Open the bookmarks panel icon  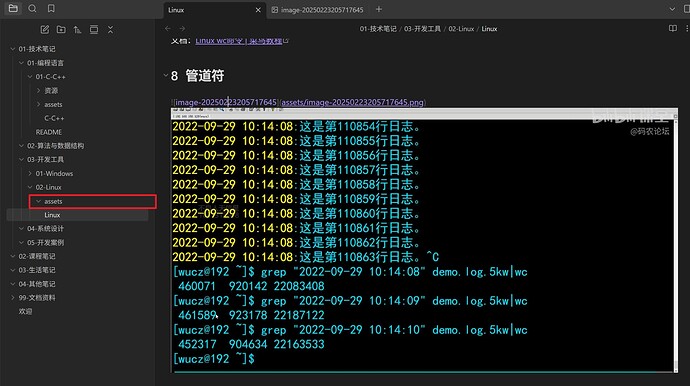[51, 8]
